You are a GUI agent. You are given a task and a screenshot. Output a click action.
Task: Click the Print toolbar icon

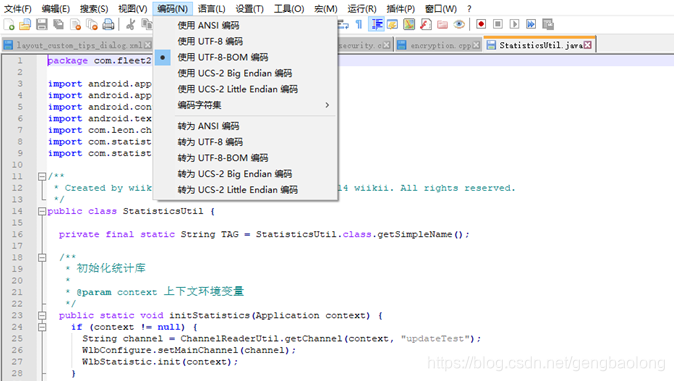(108, 25)
